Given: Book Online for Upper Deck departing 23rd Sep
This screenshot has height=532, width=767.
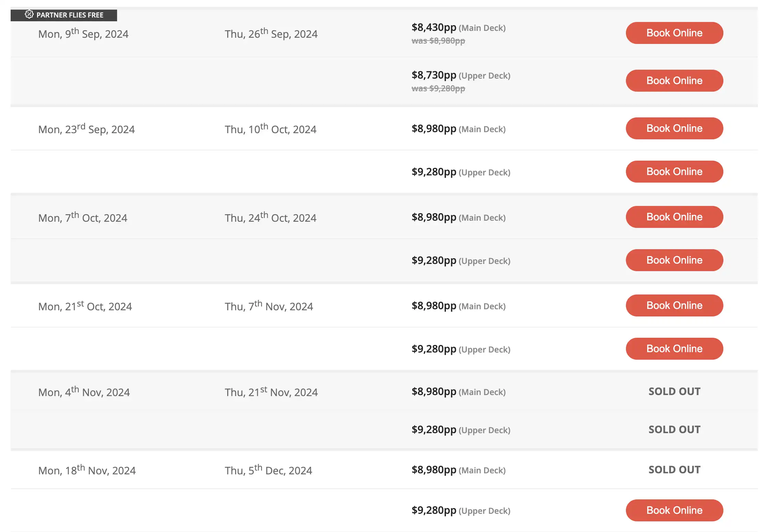Looking at the screenshot, I should click(x=674, y=171).
